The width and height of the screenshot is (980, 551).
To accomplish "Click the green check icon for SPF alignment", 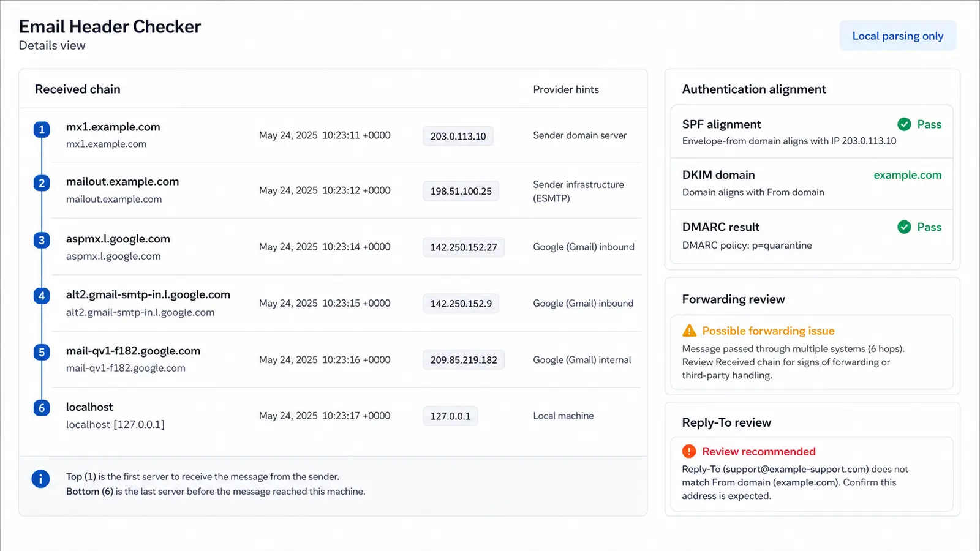I will click(904, 124).
